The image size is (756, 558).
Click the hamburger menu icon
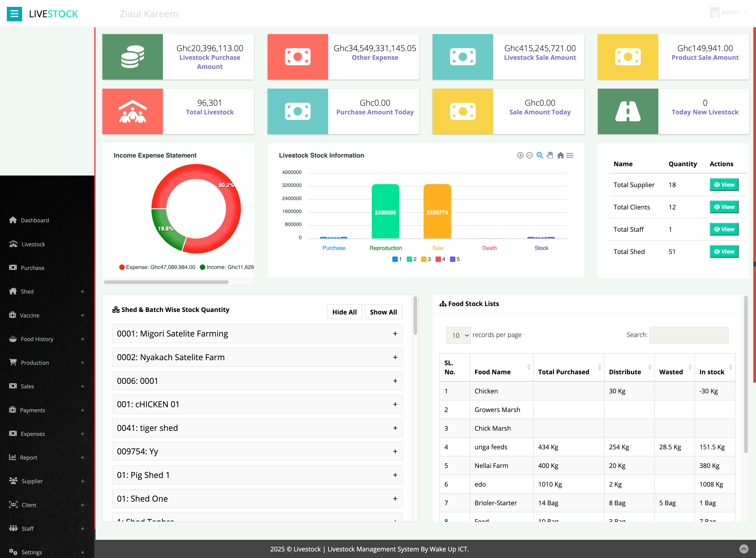coord(14,14)
